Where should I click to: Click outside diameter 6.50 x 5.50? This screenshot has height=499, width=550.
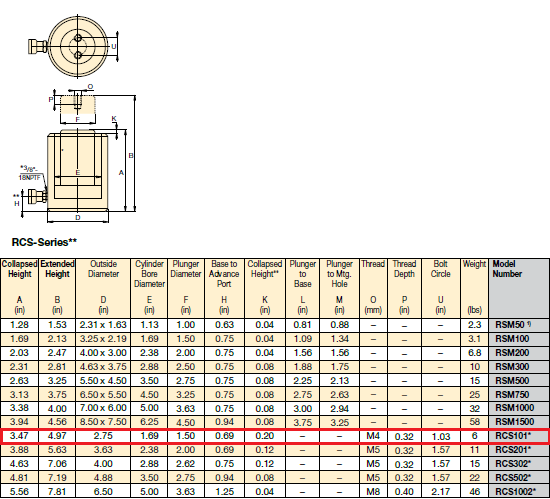click(103, 395)
